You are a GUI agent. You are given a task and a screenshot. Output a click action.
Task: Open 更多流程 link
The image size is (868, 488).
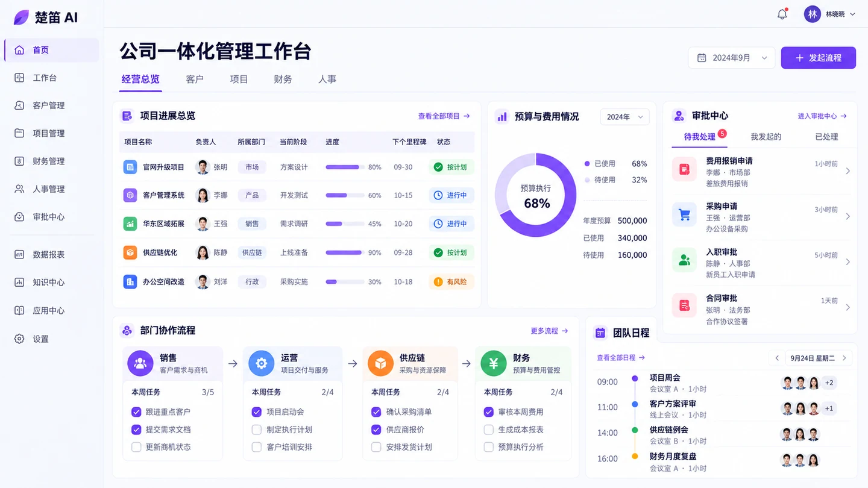549,331
